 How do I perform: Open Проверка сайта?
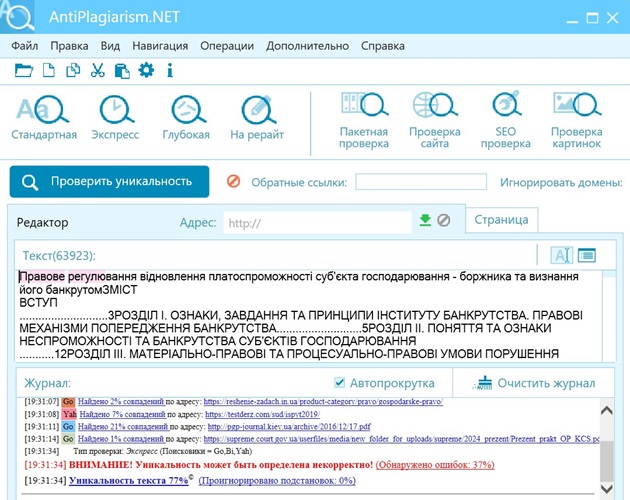point(435,120)
